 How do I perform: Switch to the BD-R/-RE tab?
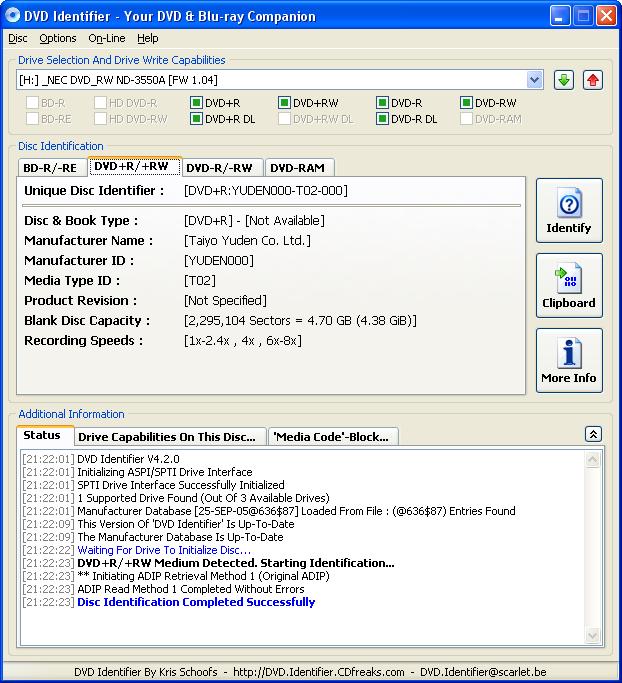click(x=52, y=168)
